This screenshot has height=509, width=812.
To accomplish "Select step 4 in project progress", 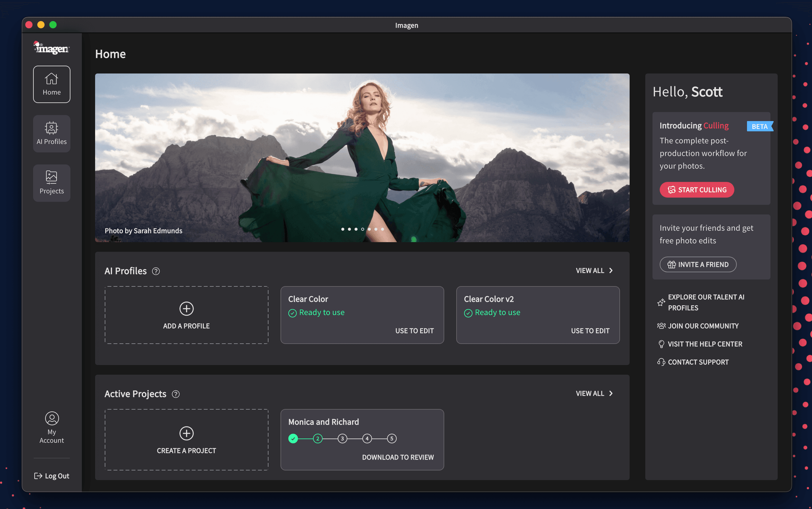I will (367, 438).
